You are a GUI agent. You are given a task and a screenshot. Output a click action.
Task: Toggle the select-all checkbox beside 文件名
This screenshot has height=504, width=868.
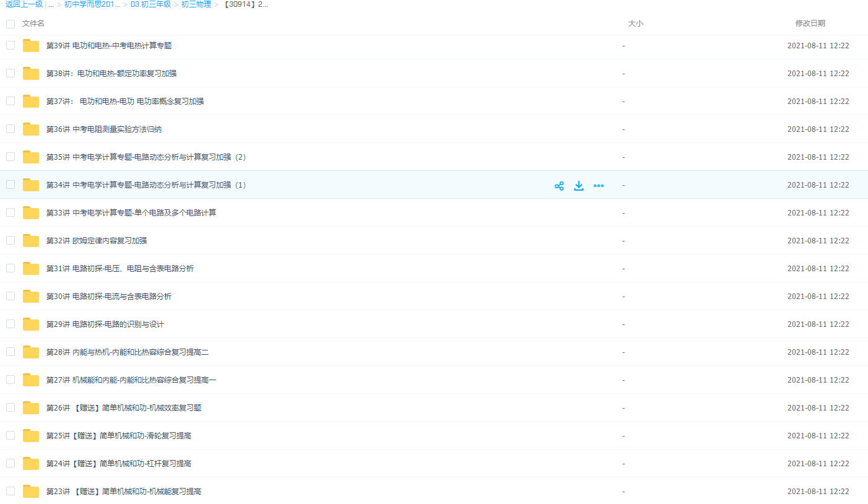(x=11, y=24)
